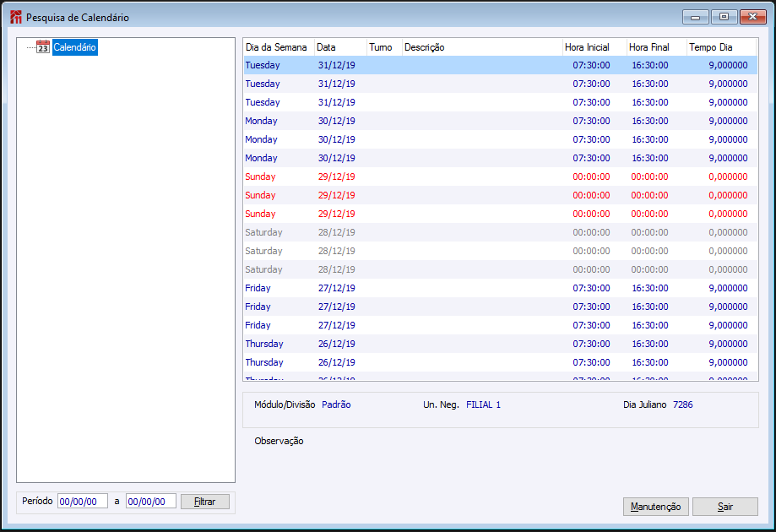The image size is (776, 532).
Task: Click the Un. Neg. label
Action: click(441, 404)
